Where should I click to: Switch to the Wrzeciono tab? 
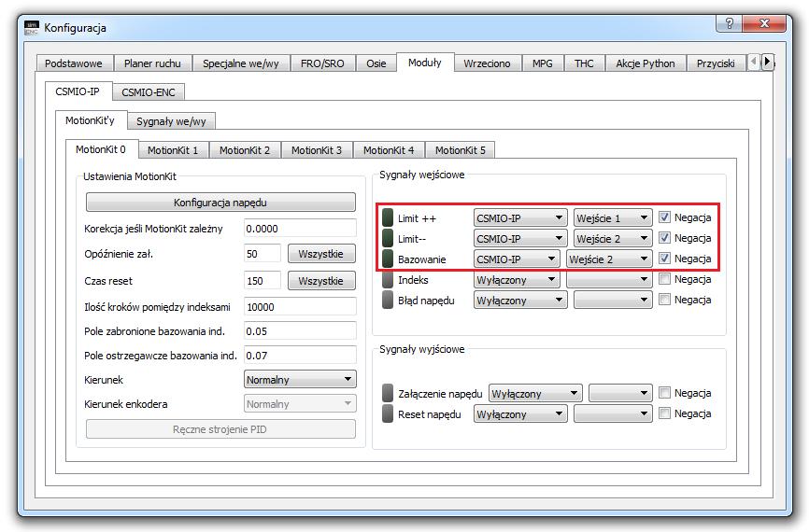[x=487, y=63]
